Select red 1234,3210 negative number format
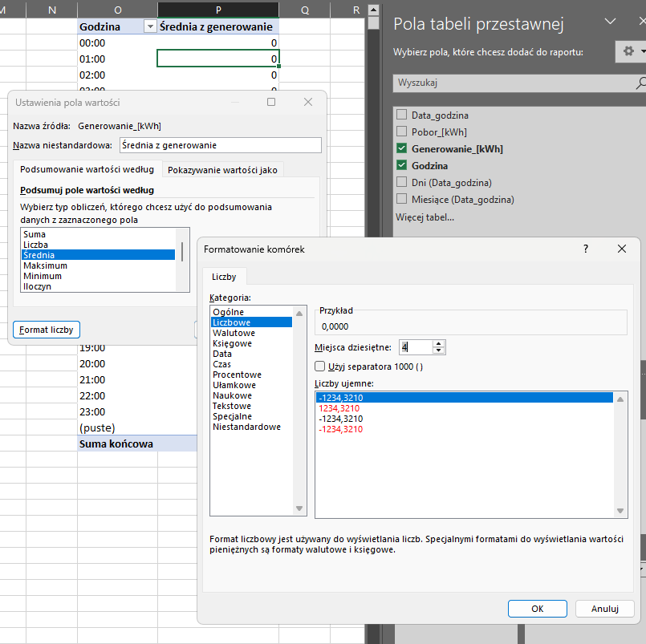This screenshot has height=644, width=646. pyautogui.click(x=339, y=408)
